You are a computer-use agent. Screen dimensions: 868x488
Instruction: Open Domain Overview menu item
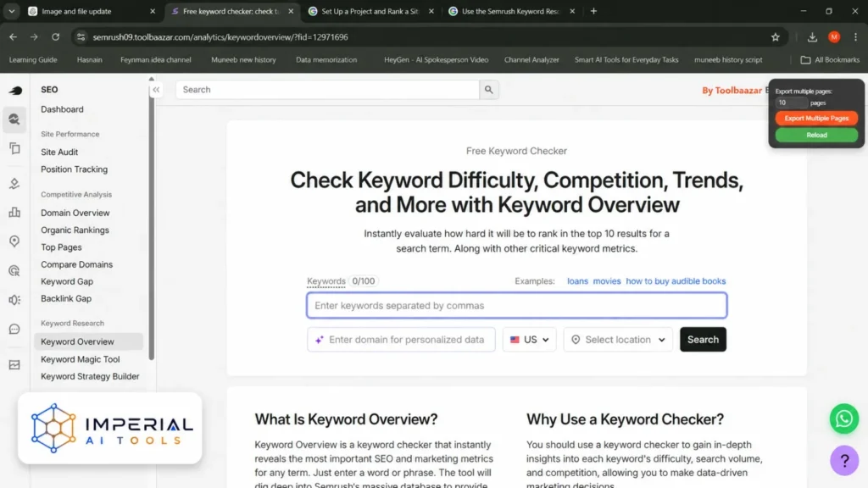[x=75, y=213]
